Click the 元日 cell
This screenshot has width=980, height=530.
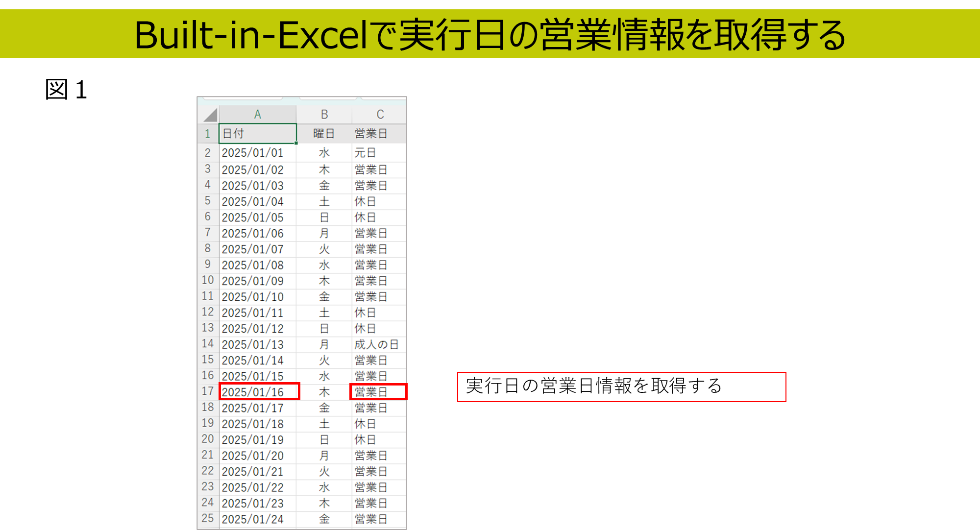379,153
